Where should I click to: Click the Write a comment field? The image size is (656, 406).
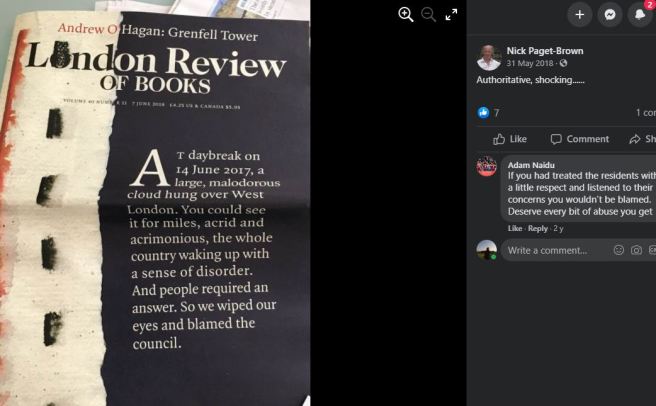556,250
